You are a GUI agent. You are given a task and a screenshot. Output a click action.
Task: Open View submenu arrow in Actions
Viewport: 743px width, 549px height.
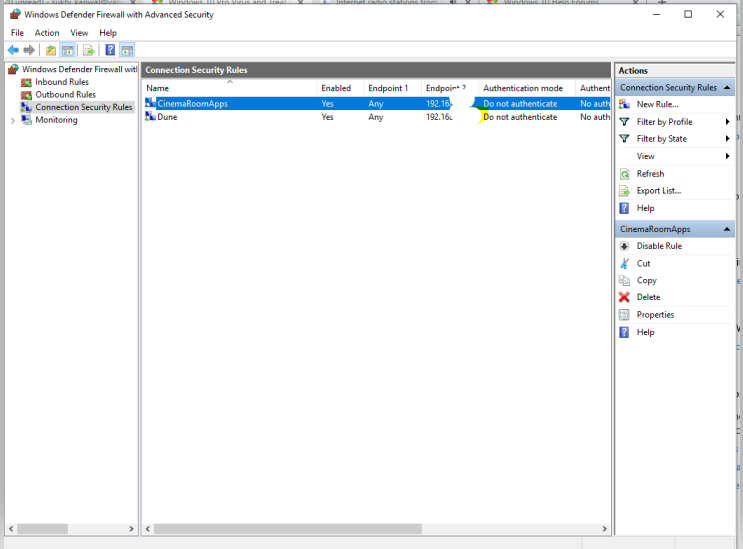pyautogui.click(x=727, y=156)
